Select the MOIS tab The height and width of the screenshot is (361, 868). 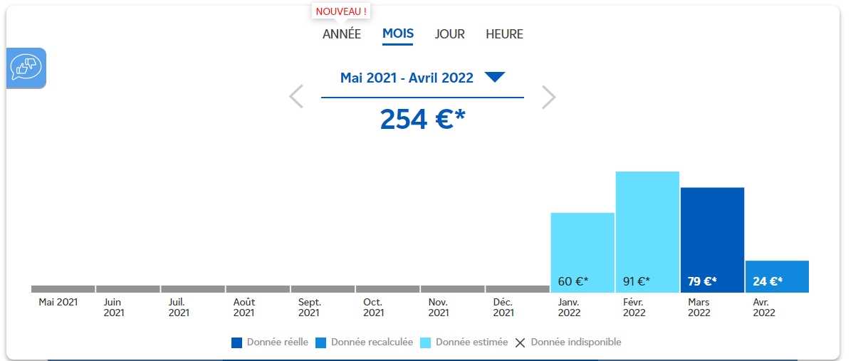[398, 34]
